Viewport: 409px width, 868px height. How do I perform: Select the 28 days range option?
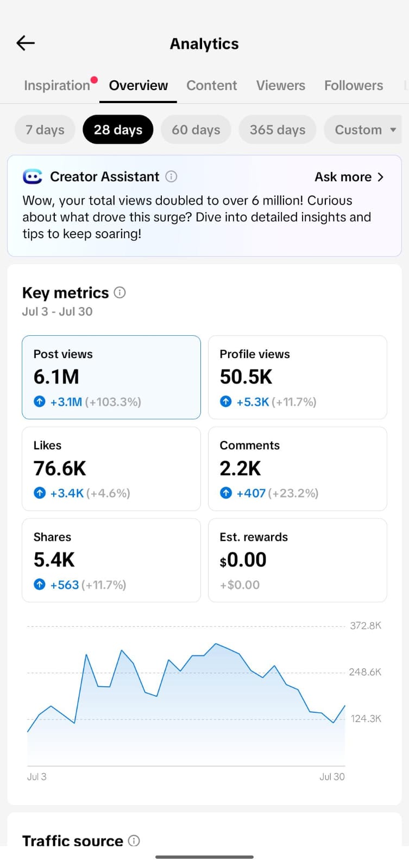118,130
